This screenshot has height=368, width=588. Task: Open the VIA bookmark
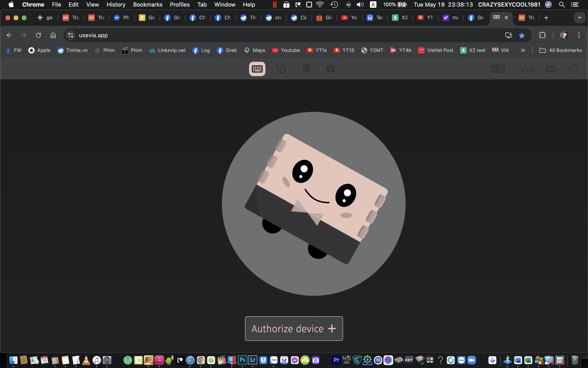500,50
